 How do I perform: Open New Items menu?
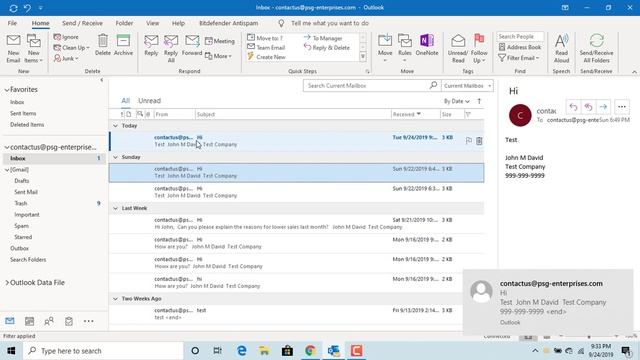pyautogui.click(x=33, y=48)
